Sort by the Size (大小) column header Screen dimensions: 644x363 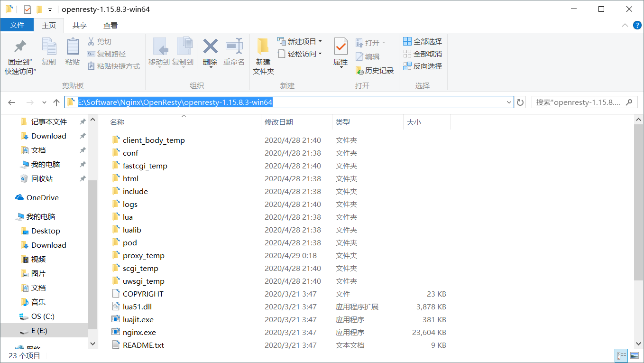click(x=414, y=122)
